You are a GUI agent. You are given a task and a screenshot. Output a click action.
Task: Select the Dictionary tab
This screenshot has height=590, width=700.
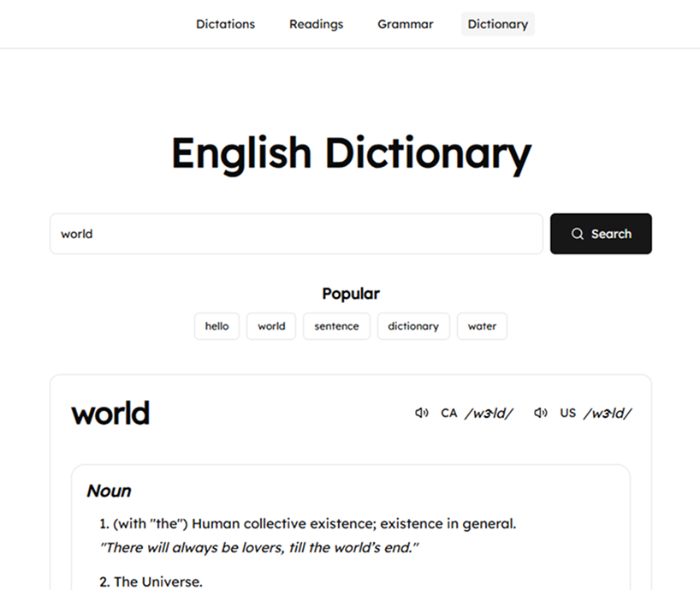(x=497, y=24)
